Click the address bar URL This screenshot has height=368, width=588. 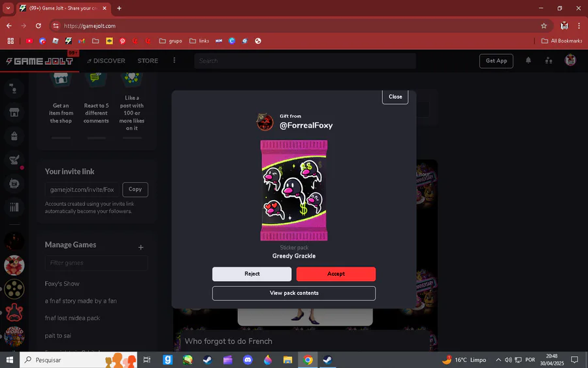[90, 26]
